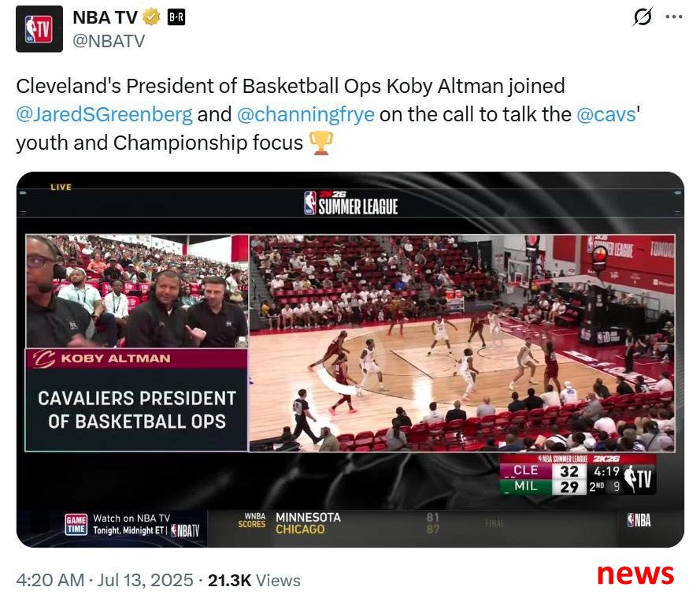Open the NBA TV profile avatar
The height and width of the screenshot is (602, 700).
(39, 29)
